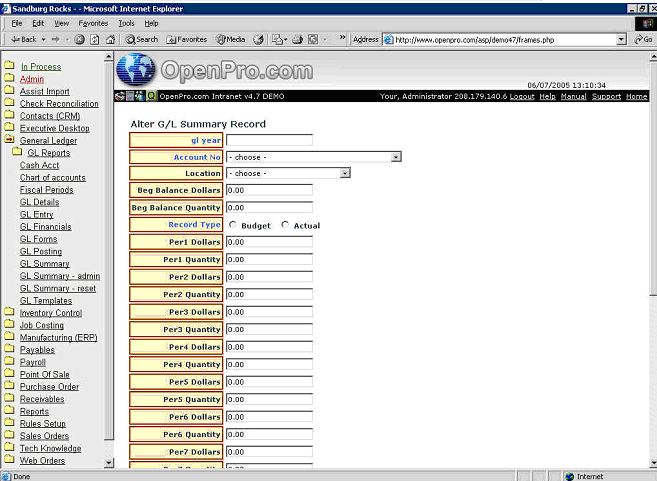
Task: Select the Actual record type
Action: pos(286,225)
